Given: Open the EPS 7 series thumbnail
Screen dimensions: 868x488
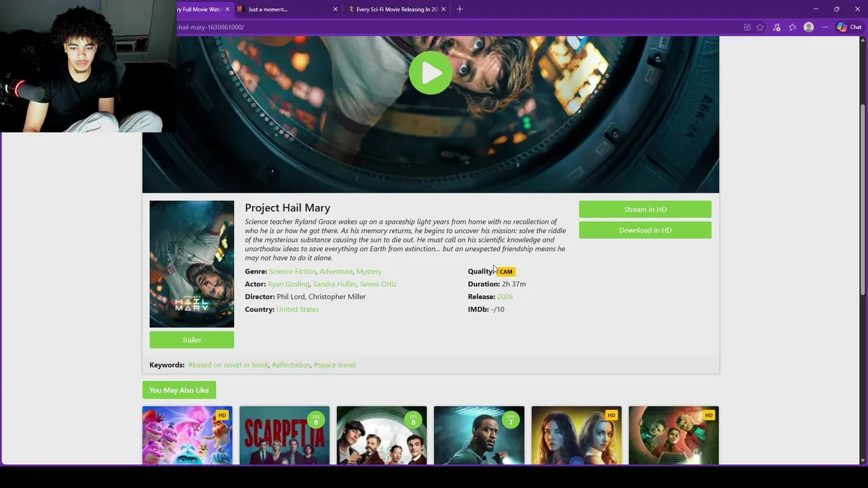Looking at the screenshot, I should click(479, 436).
